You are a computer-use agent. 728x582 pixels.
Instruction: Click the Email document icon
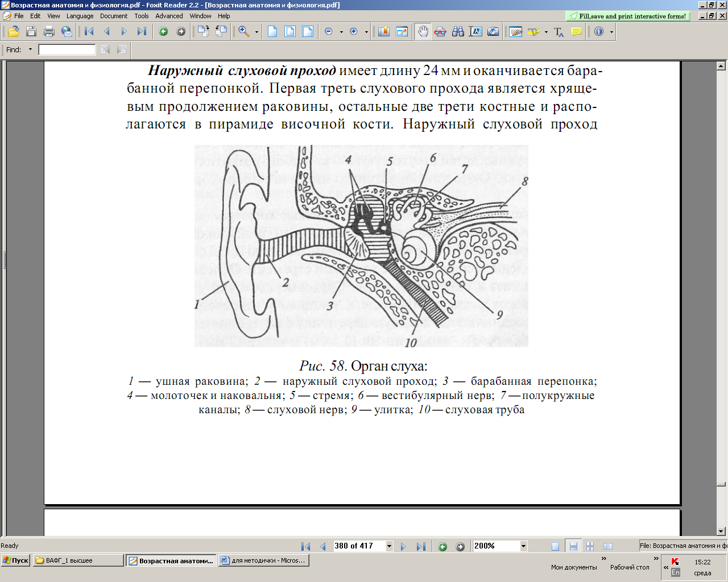pos(67,32)
